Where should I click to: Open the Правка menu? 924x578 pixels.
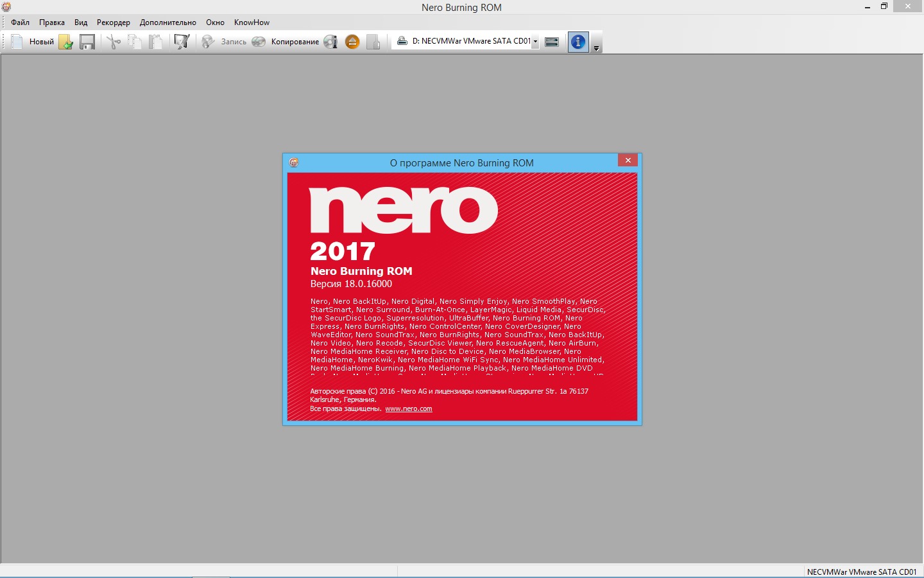(52, 22)
